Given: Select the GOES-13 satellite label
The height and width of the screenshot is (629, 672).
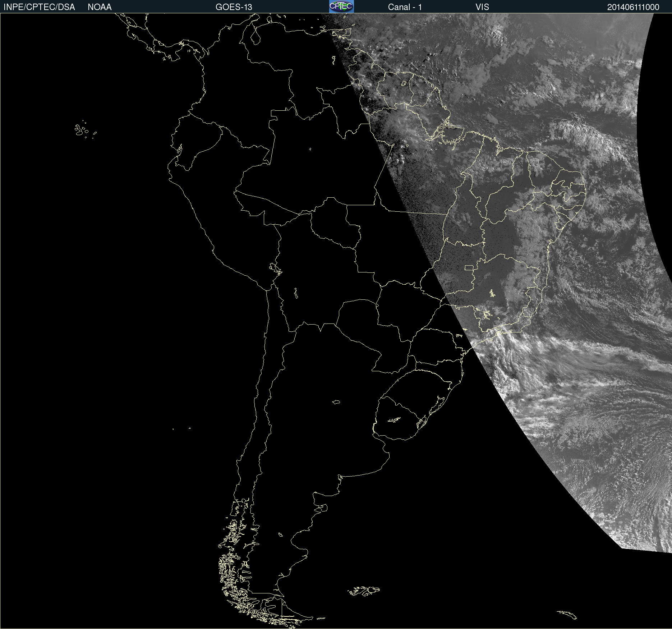Looking at the screenshot, I should pos(234,7).
